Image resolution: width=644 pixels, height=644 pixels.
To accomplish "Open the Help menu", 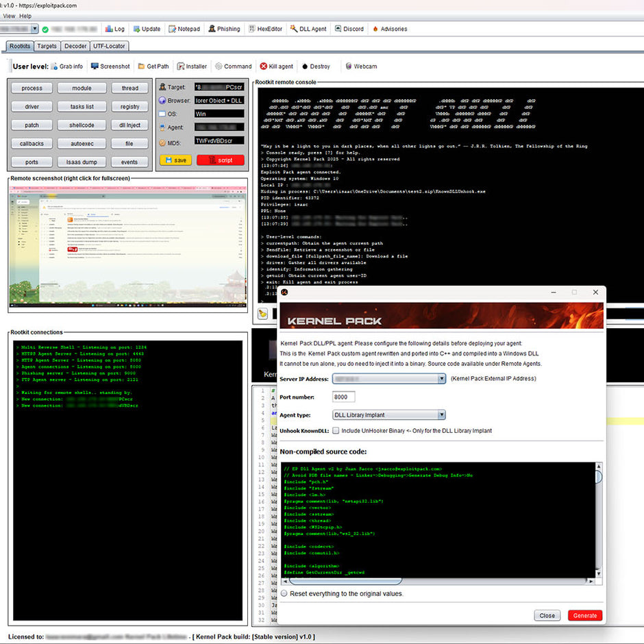I will click(x=25, y=15).
